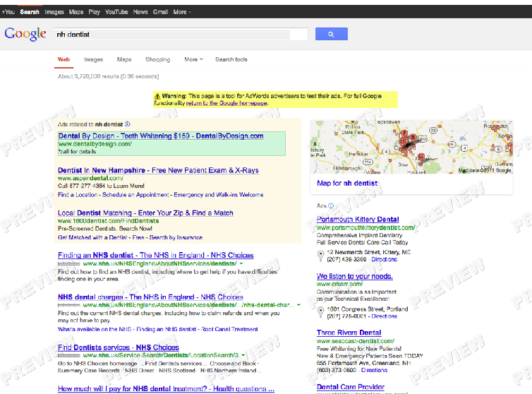Open dropdown arrow after nhs-dental-char URL
This screenshot has height=394, width=532.
coord(298,305)
